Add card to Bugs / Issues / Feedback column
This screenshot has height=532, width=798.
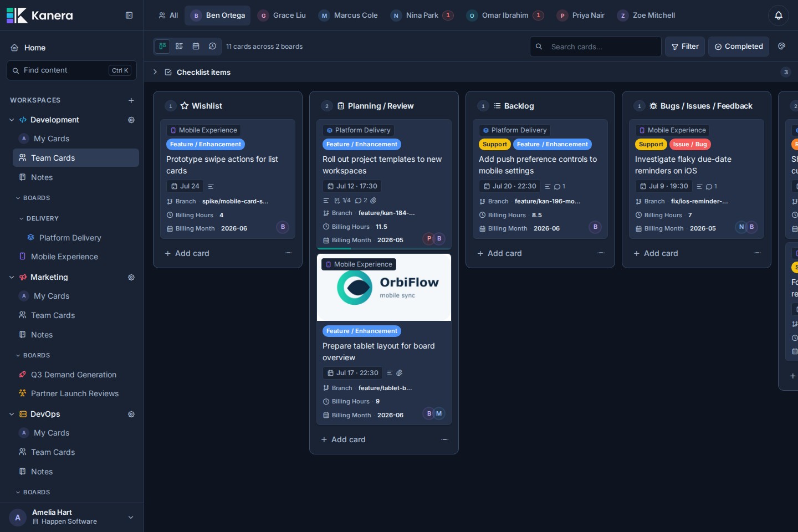coord(656,253)
